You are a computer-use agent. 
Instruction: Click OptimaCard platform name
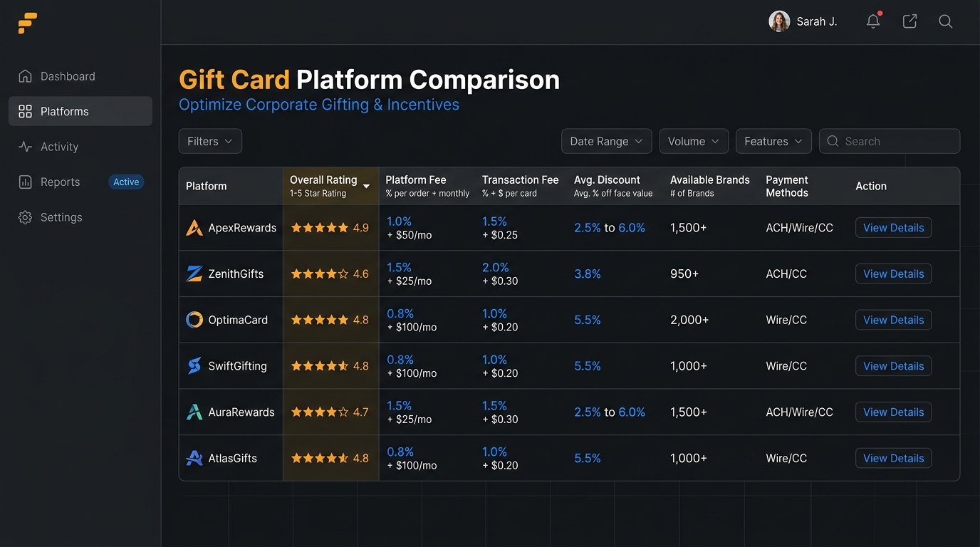[x=238, y=320]
